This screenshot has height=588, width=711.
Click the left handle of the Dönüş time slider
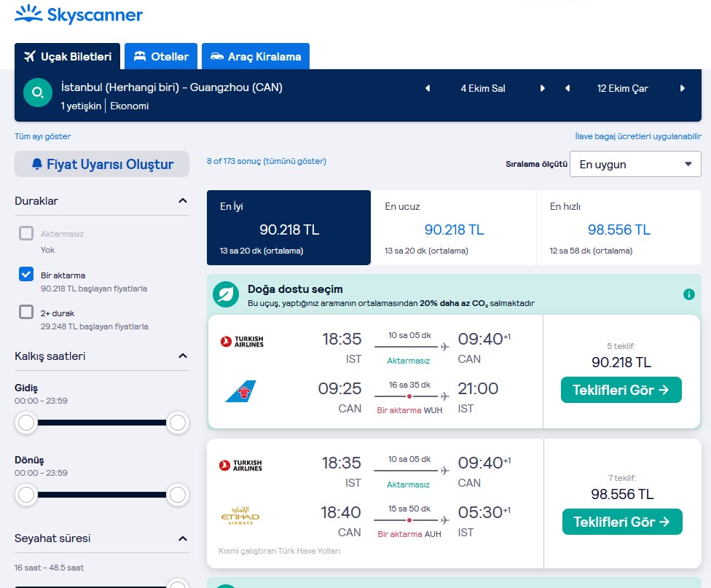click(26, 495)
